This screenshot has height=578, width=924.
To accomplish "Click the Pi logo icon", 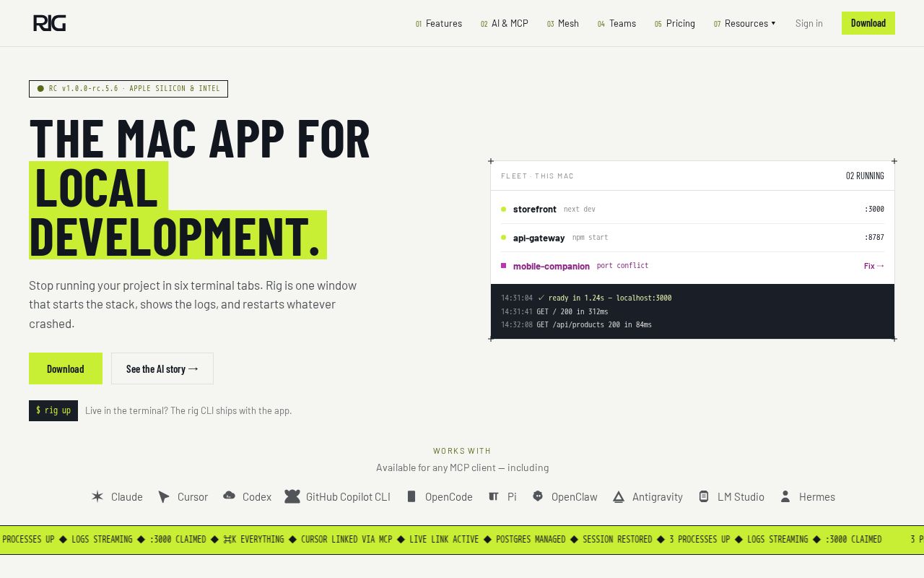I will point(494,496).
